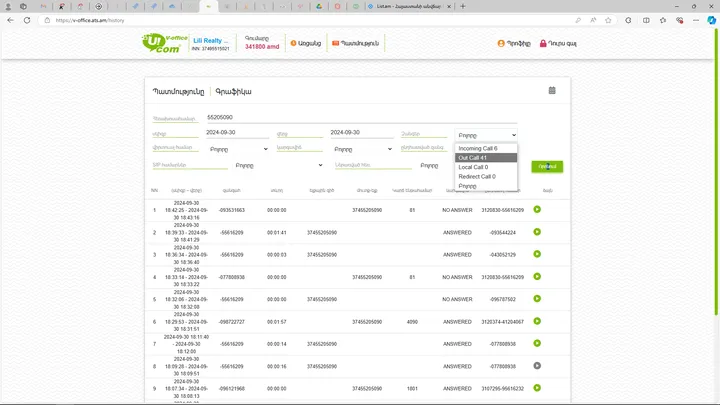
Task: Open the profile link in header
Action: 514,43
